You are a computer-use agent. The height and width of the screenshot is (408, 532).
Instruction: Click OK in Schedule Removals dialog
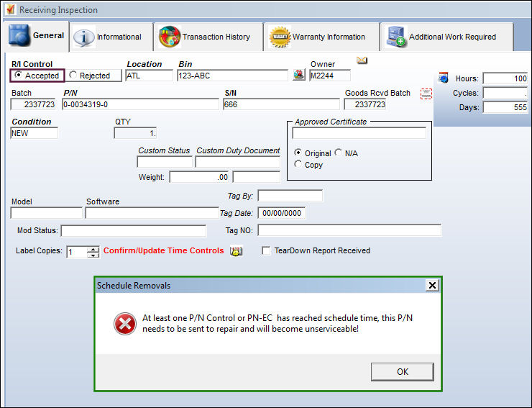(403, 371)
